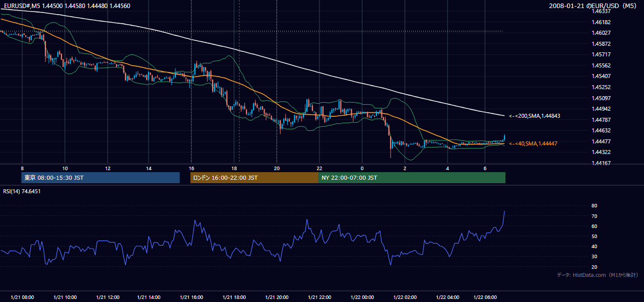The image size is (644, 302).
Task: Click price axis label 1.44632
Action: click(x=601, y=130)
